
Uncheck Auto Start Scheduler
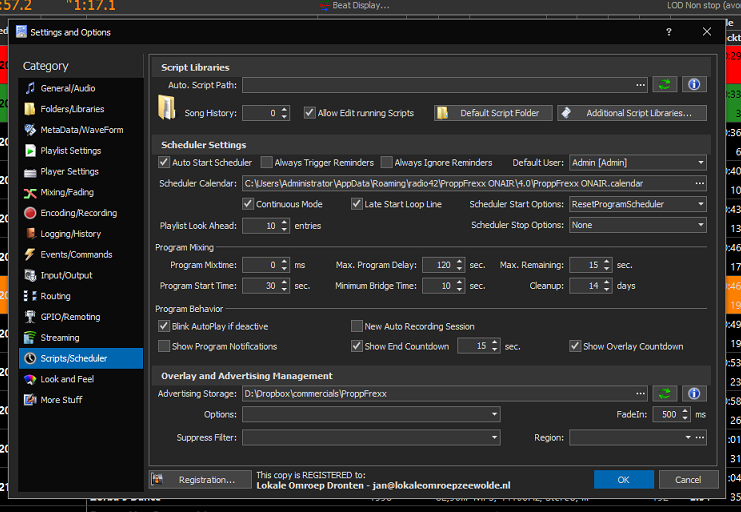[x=164, y=162]
